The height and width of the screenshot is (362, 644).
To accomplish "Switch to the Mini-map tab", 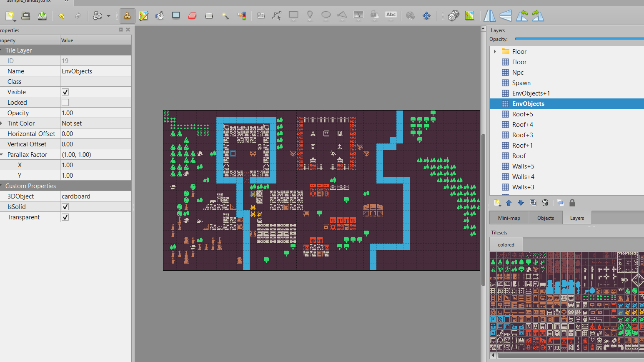I will pyautogui.click(x=509, y=218).
